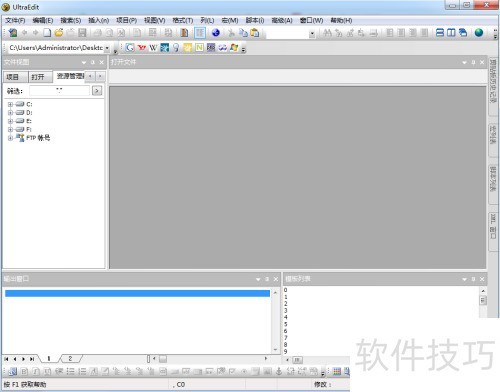Click the anchor icon in bottom HTML toolbar
500x392 pixels.
[x=279, y=371]
